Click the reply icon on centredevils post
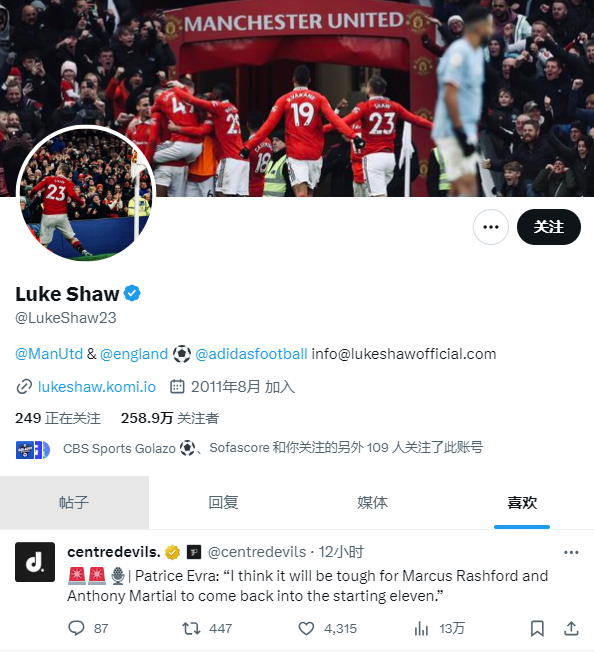594x652 pixels. 76,628
